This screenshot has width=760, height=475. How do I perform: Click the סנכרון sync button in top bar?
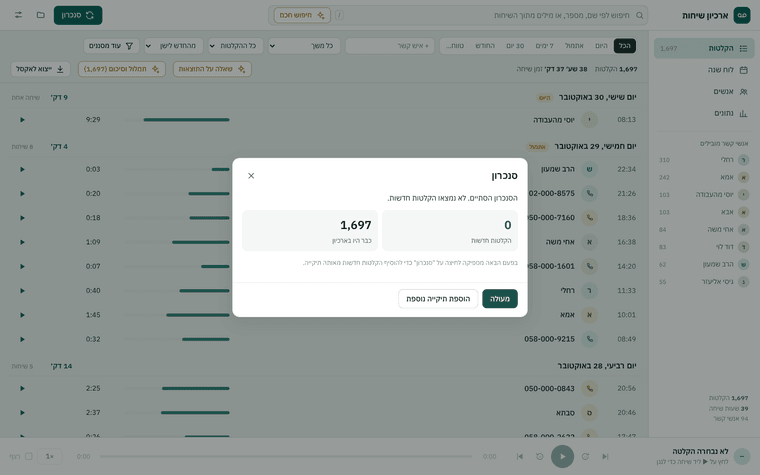tap(78, 15)
